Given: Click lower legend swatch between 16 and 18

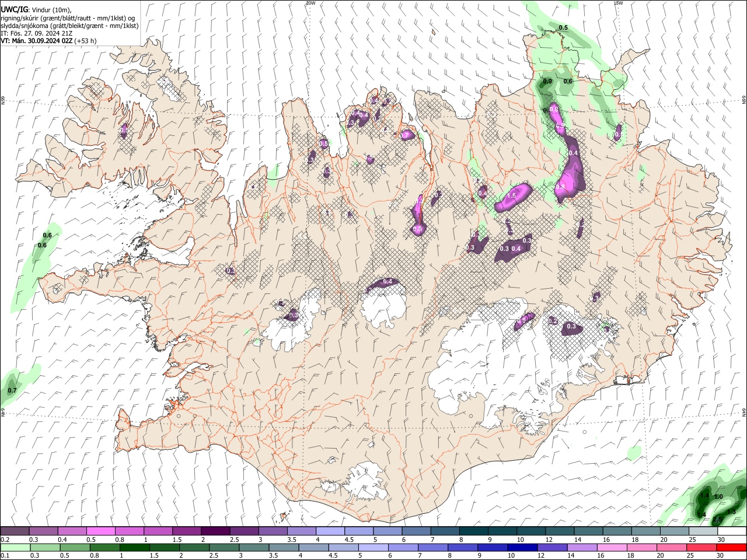Looking at the screenshot, I should 612,547.
